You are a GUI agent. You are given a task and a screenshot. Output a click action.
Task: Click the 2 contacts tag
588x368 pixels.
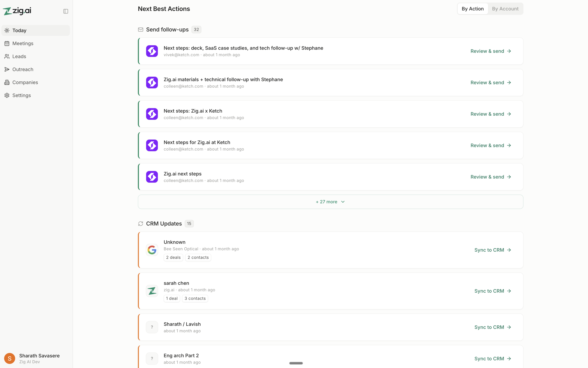coord(198,258)
